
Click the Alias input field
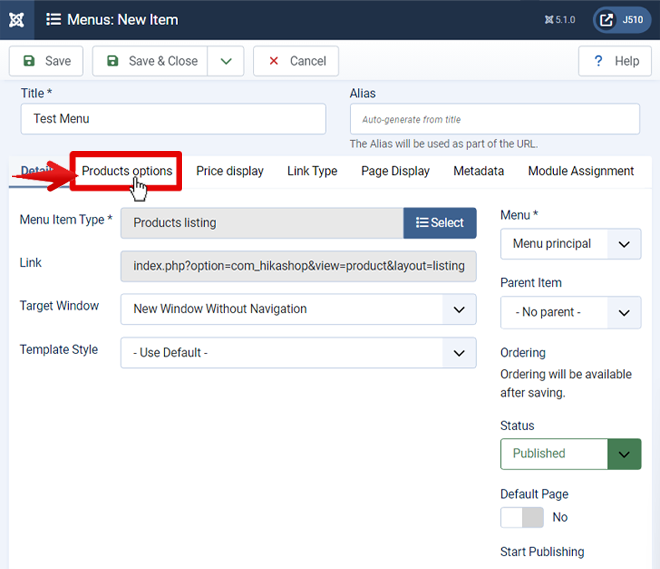pos(495,119)
